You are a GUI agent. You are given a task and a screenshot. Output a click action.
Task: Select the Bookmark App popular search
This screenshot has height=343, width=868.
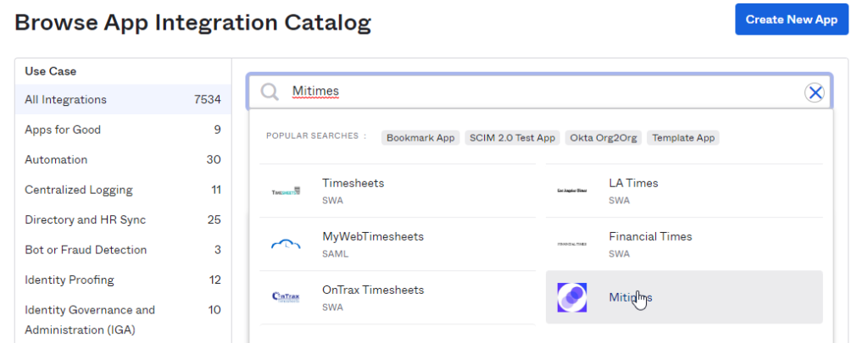420,137
